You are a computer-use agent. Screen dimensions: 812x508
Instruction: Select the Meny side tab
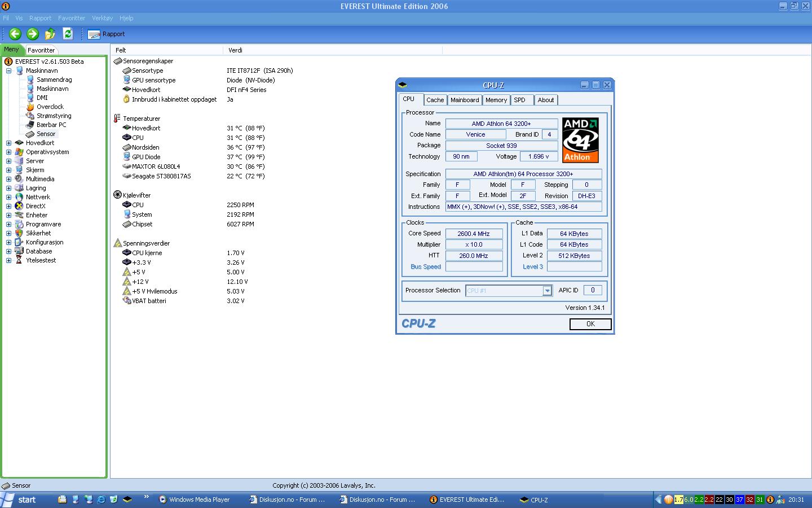(11, 50)
